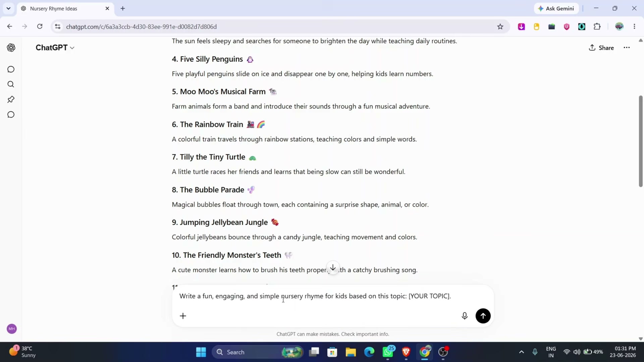Click the Share button

tap(601, 48)
